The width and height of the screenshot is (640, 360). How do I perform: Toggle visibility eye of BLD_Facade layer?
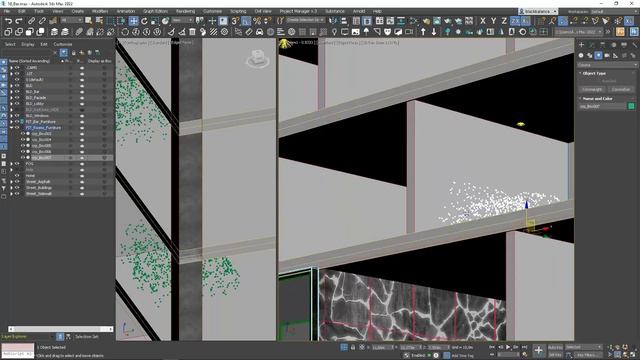[x=17, y=98]
